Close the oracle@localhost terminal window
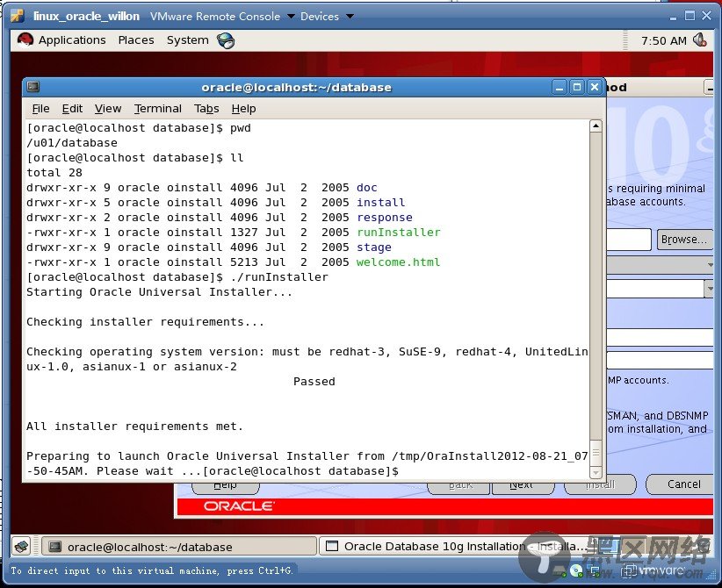 (595, 87)
